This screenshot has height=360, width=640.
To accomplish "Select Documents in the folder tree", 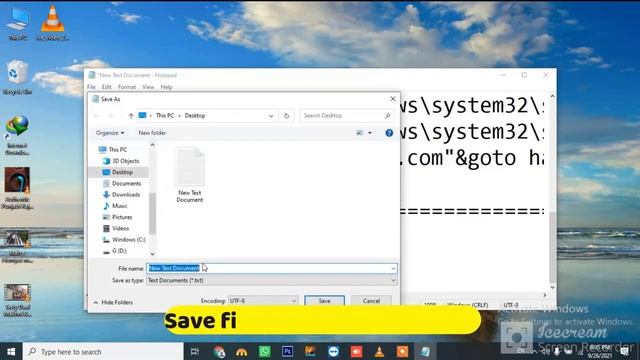I will coord(122,184).
